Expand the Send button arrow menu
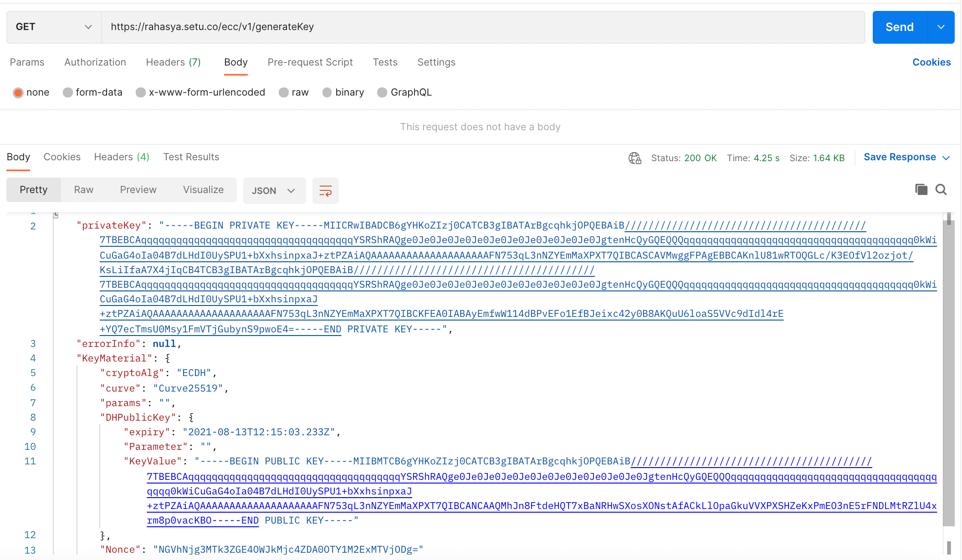 tap(941, 27)
